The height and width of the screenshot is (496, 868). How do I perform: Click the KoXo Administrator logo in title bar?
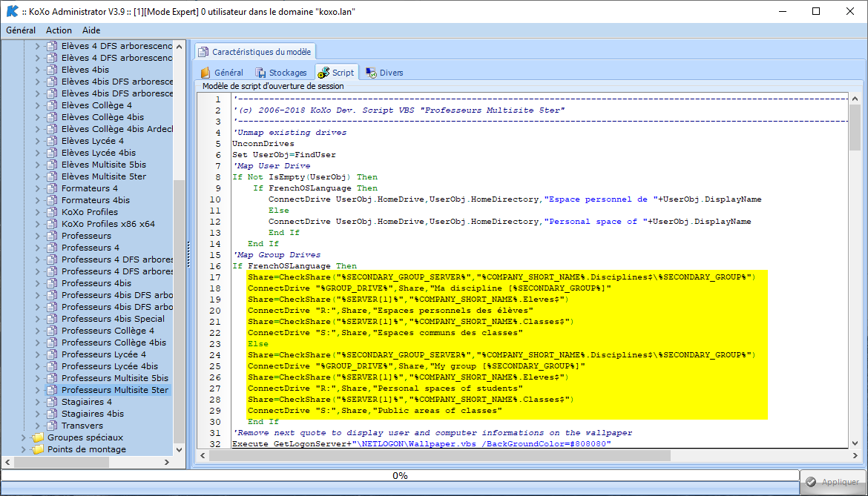(x=12, y=11)
